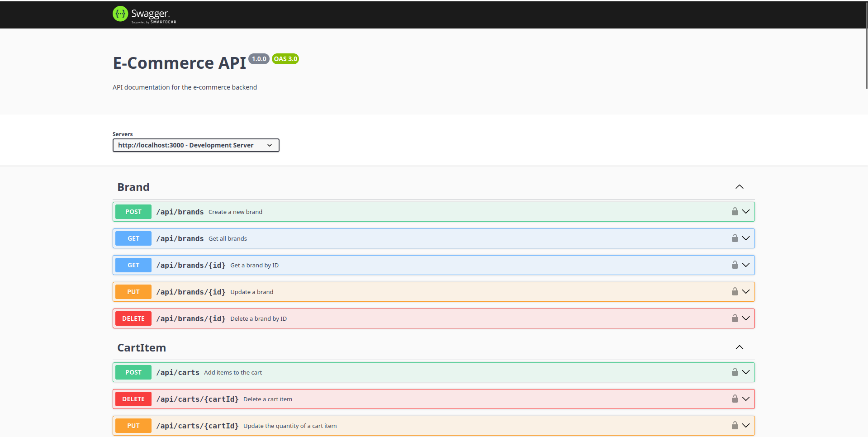
Task: Click the /api/brands/{id} path on Delete a brand
Action: click(x=191, y=318)
